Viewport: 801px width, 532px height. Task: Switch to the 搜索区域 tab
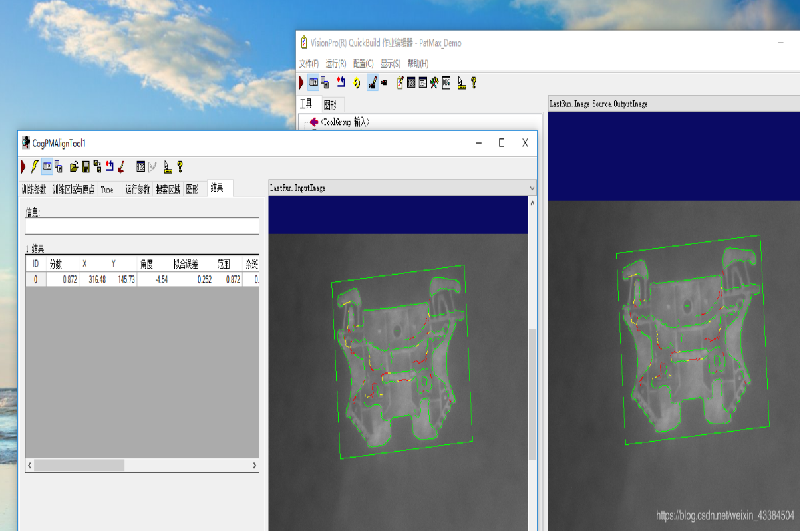click(168, 190)
